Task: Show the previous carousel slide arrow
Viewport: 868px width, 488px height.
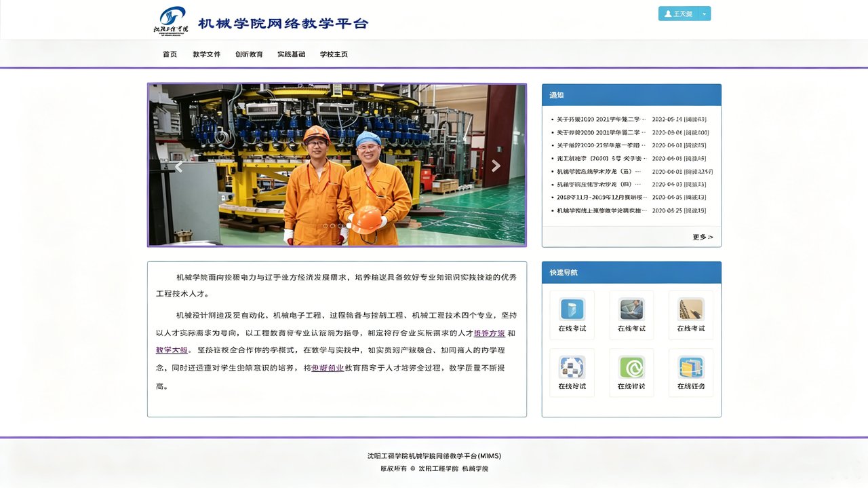Action: click(x=179, y=166)
